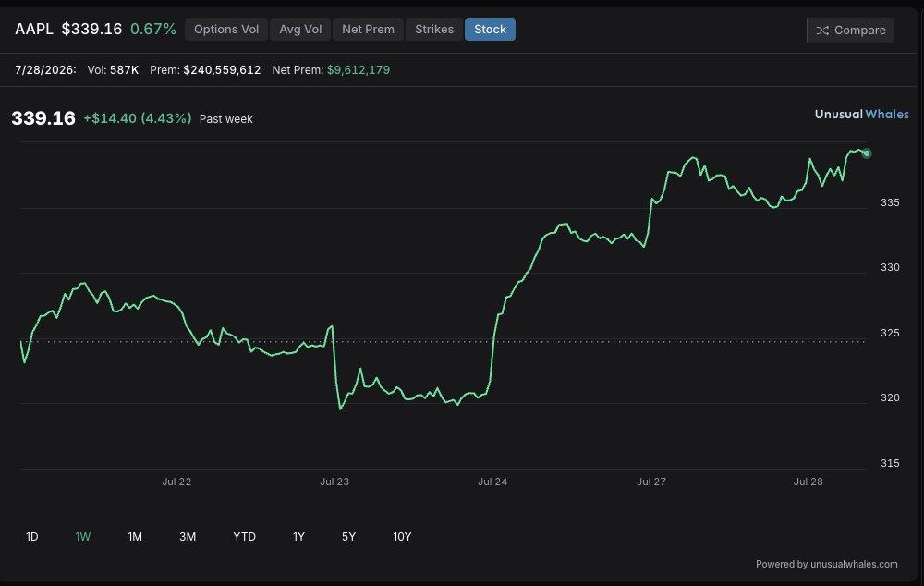The image size is (924, 586).
Task: Click the Past week label
Action: (x=225, y=118)
